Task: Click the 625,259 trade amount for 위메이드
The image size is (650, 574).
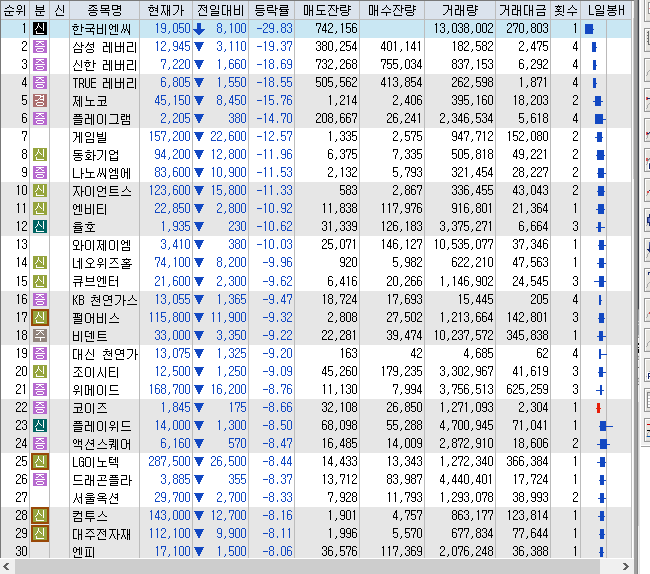Action: [527, 390]
